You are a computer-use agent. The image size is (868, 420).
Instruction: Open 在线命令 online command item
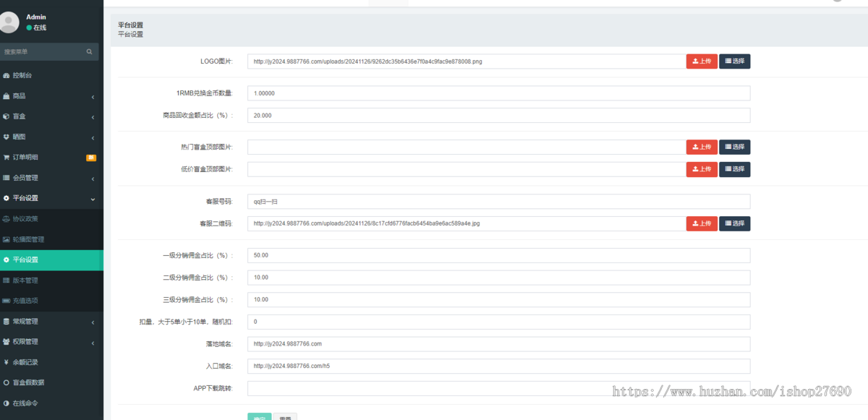(25, 403)
